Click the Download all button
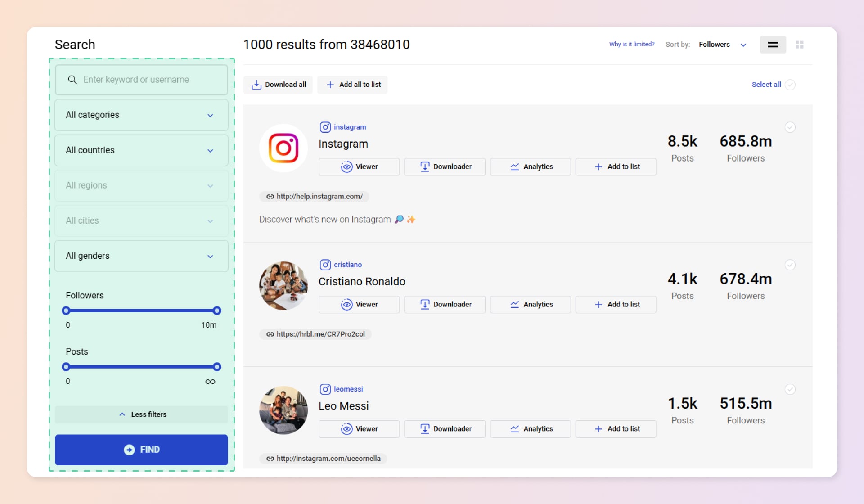 tap(278, 85)
